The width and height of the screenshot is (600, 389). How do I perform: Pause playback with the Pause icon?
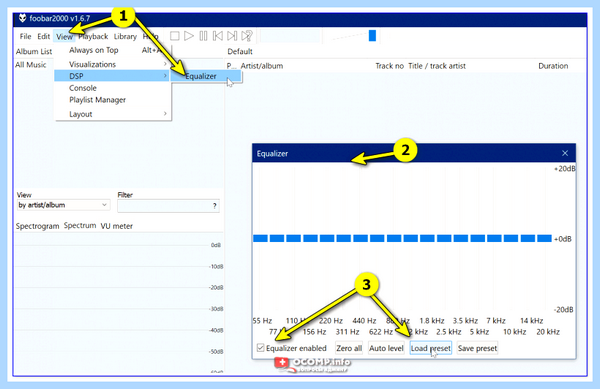tap(203, 36)
